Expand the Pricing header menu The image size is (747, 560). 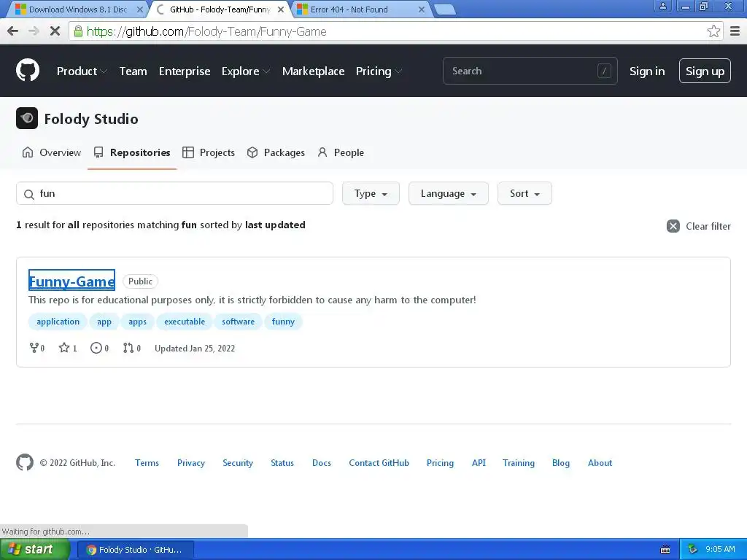pos(379,71)
